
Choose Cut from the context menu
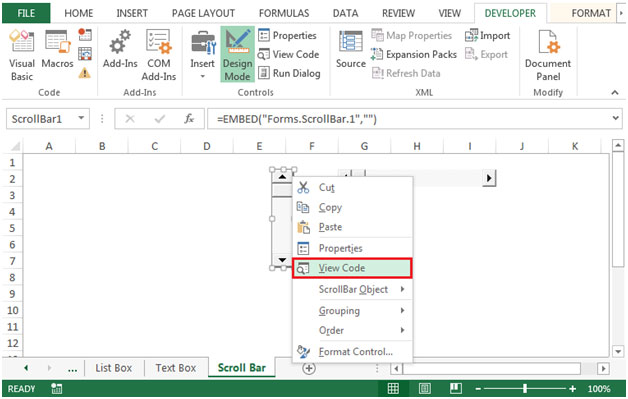click(352, 187)
